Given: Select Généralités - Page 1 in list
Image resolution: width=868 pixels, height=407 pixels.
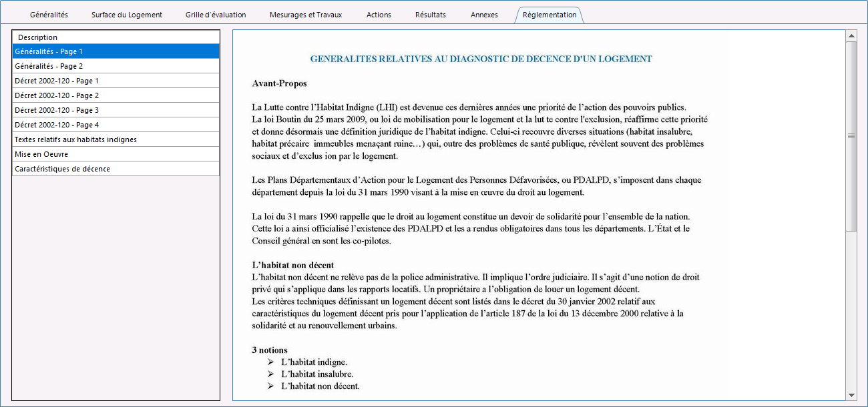Looking at the screenshot, I should (x=116, y=51).
